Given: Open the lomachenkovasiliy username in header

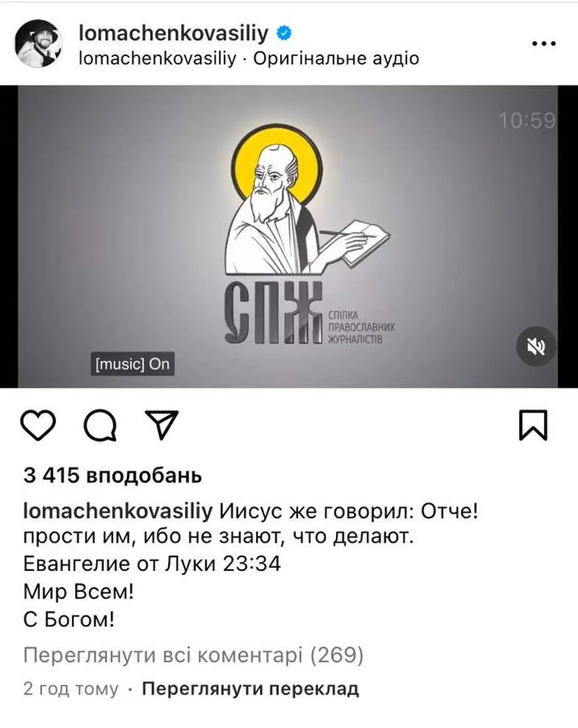Looking at the screenshot, I should coord(174,33).
